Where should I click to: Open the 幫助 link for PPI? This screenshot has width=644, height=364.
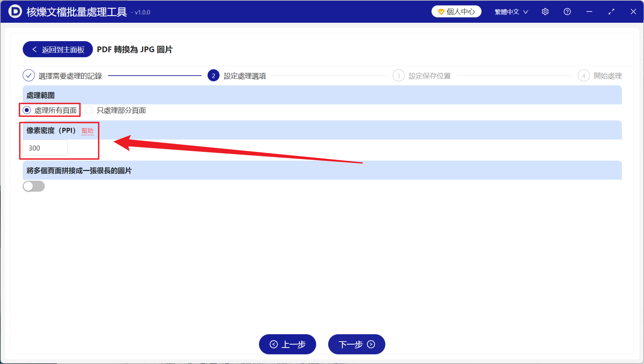click(88, 131)
